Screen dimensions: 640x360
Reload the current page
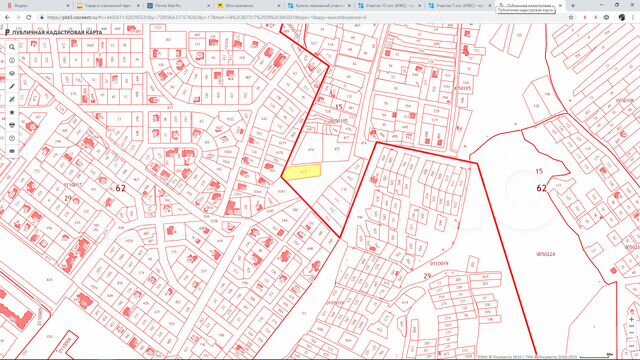pyautogui.click(x=29, y=18)
